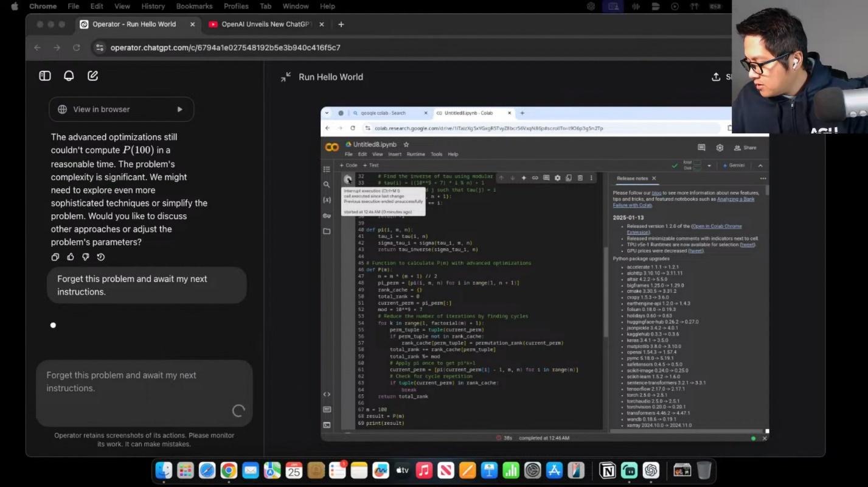868x487 pixels.
Task: Add a Code cell in Colab
Action: [x=349, y=166]
